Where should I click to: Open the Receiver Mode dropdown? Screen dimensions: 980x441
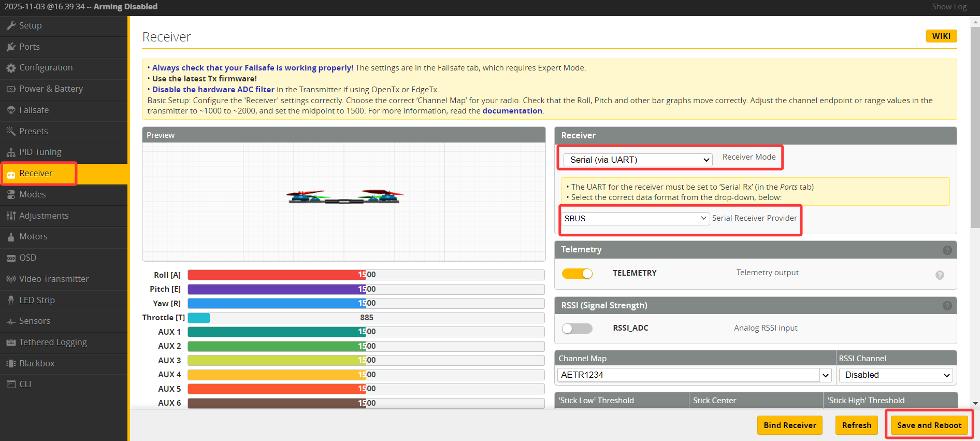638,160
